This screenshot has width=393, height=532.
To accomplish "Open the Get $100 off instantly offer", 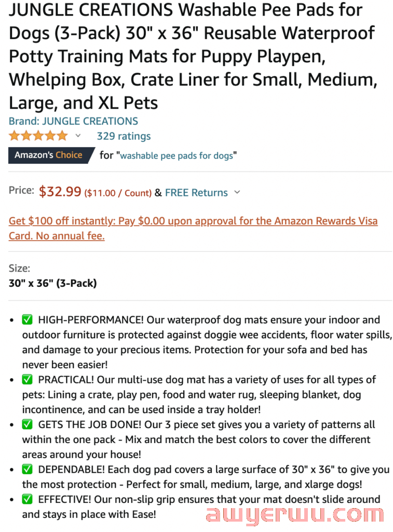I will [x=193, y=229].
